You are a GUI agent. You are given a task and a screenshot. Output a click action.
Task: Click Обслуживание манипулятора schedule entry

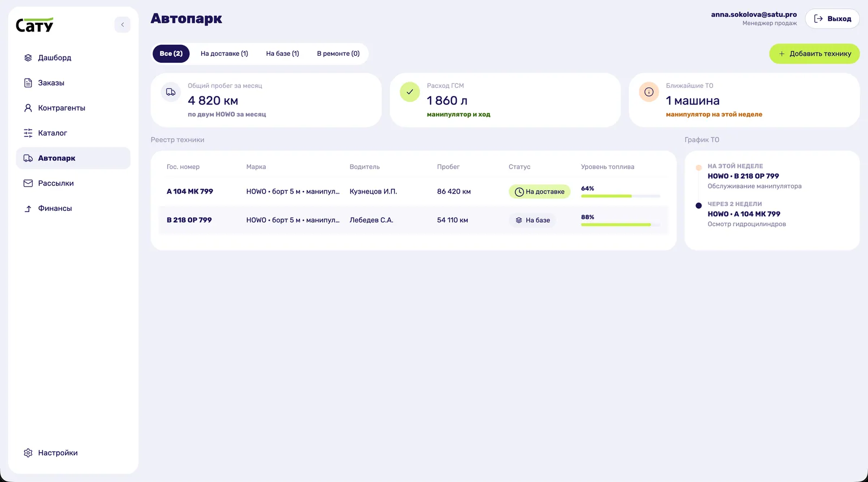point(755,186)
